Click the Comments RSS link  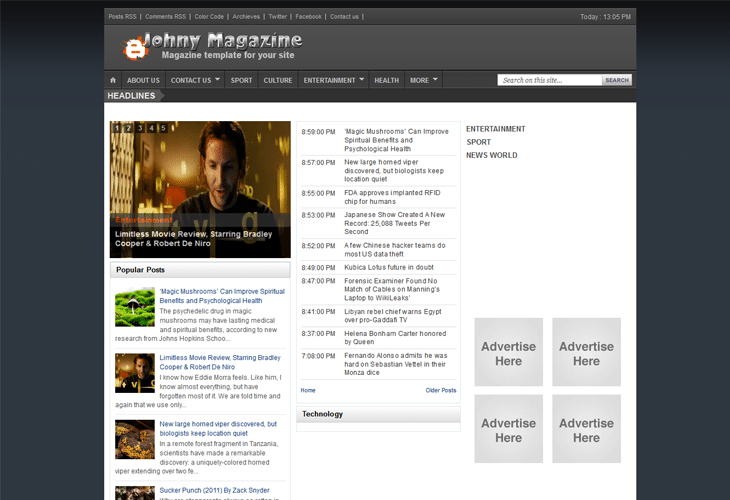pos(165,17)
